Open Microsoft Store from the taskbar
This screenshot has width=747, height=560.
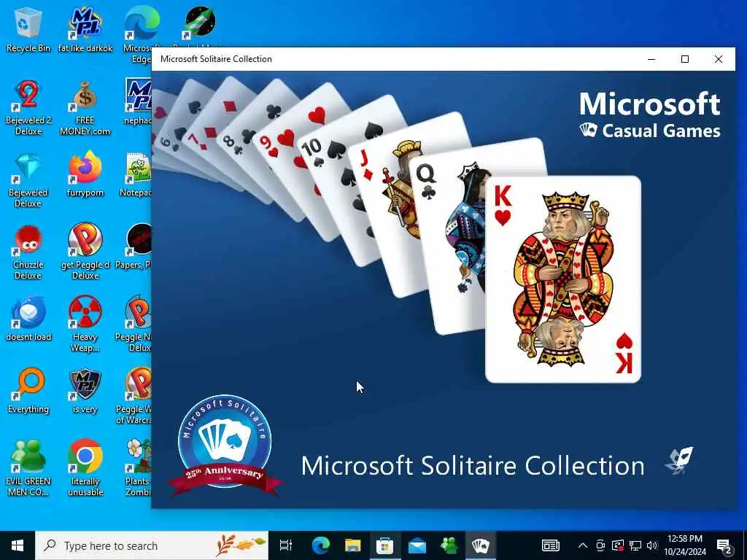[384, 545]
